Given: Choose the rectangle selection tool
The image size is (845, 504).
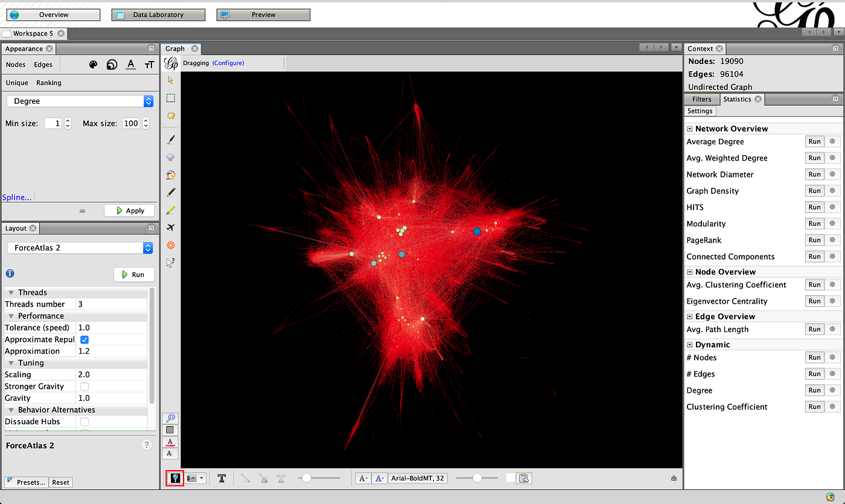Looking at the screenshot, I should 171,98.
